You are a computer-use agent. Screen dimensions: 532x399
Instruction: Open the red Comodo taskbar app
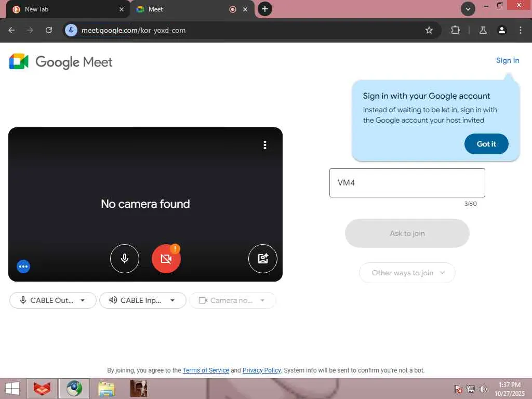pos(42,389)
